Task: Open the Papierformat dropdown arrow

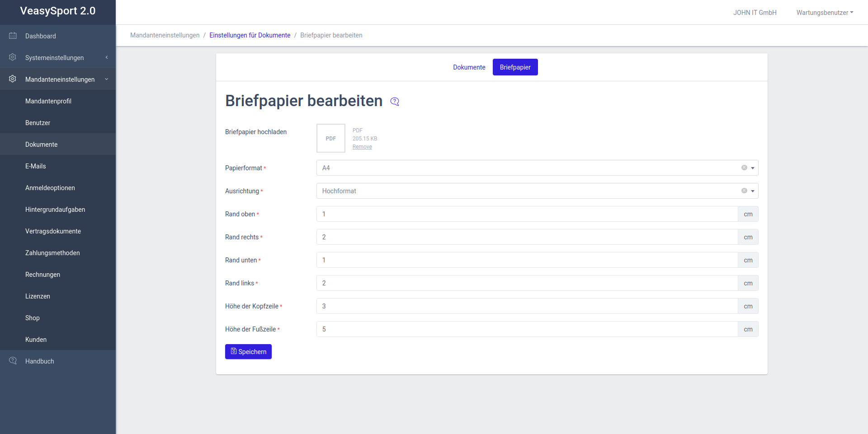Action: [753, 168]
